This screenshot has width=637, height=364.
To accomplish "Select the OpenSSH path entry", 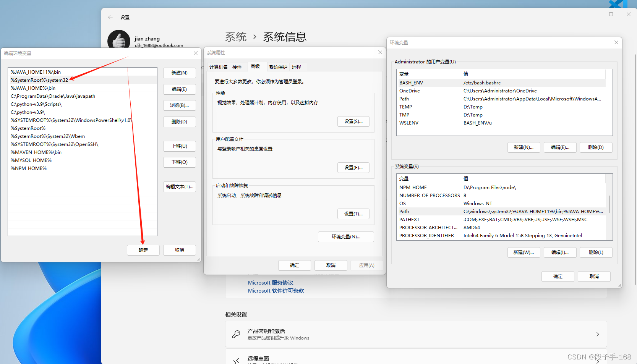I will (x=83, y=144).
